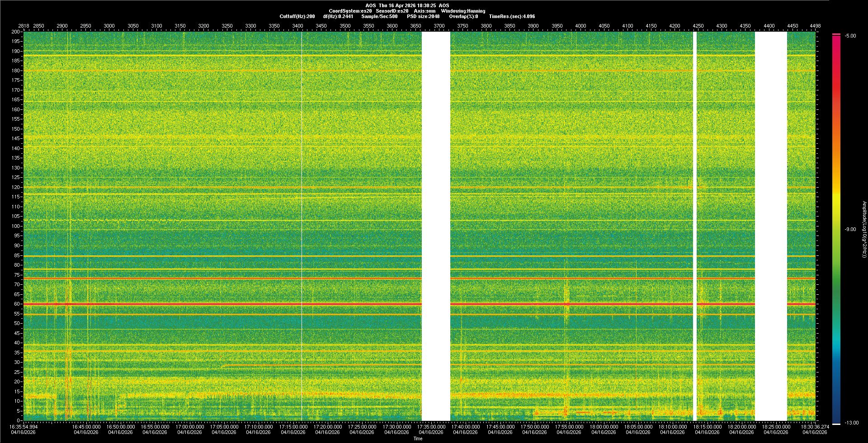This screenshot has height=443, width=868.
Task: Click the -5.00 colorbar maximum label
Action: [x=850, y=36]
